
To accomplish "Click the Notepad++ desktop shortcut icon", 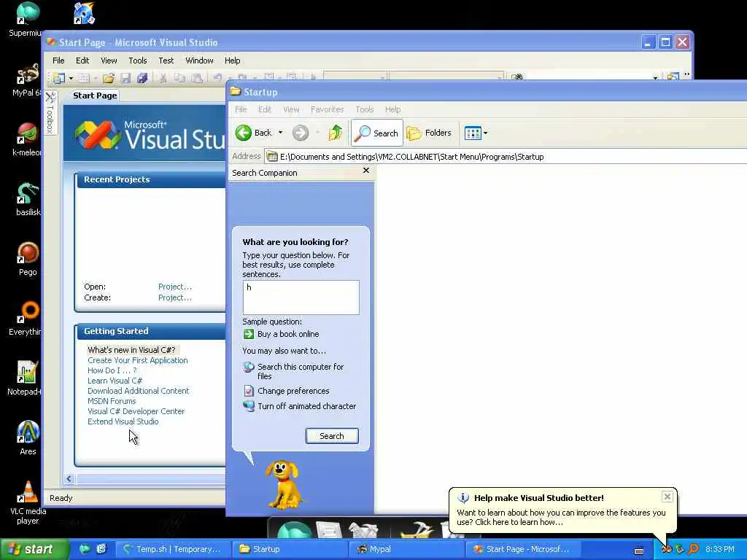I will (27, 373).
